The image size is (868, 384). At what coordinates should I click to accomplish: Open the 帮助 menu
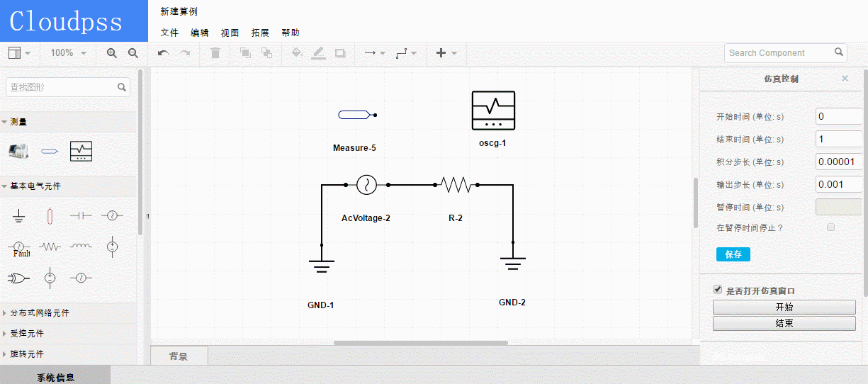tap(291, 33)
